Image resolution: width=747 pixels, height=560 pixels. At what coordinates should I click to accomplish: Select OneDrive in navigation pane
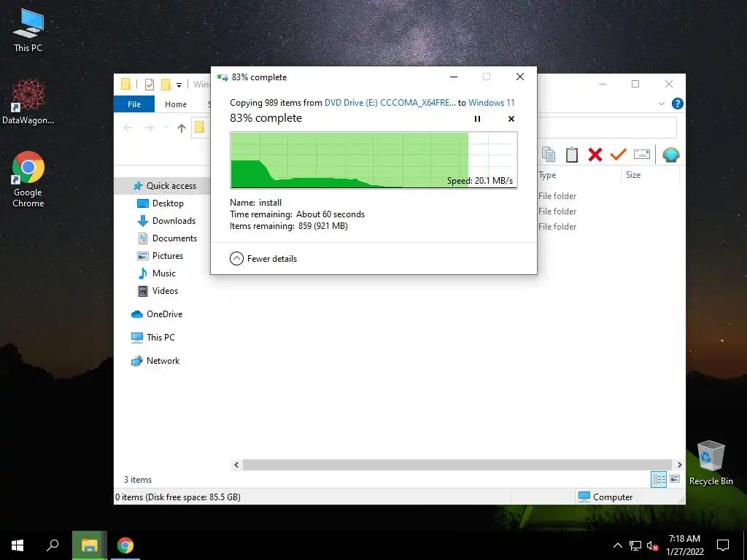tap(156, 314)
